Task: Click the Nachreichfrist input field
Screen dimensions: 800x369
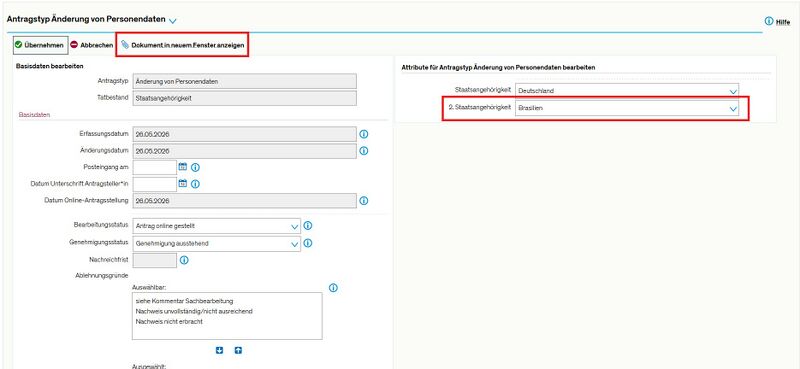Action: click(x=155, y=260)
